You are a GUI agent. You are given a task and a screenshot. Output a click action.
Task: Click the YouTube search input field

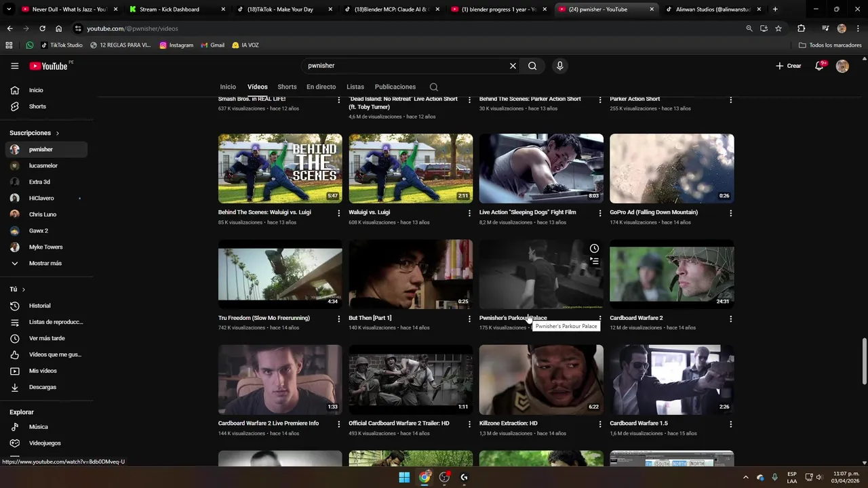(x=405, y=66)
